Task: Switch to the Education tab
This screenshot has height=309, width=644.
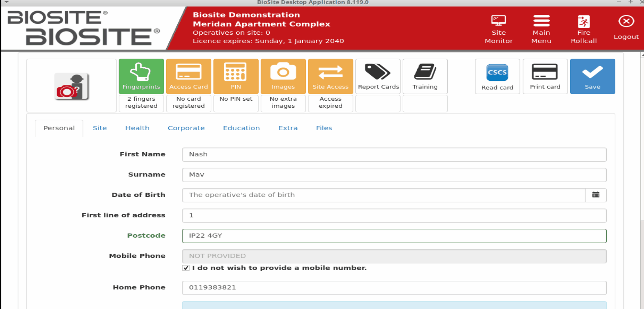Action: point(241,128)
